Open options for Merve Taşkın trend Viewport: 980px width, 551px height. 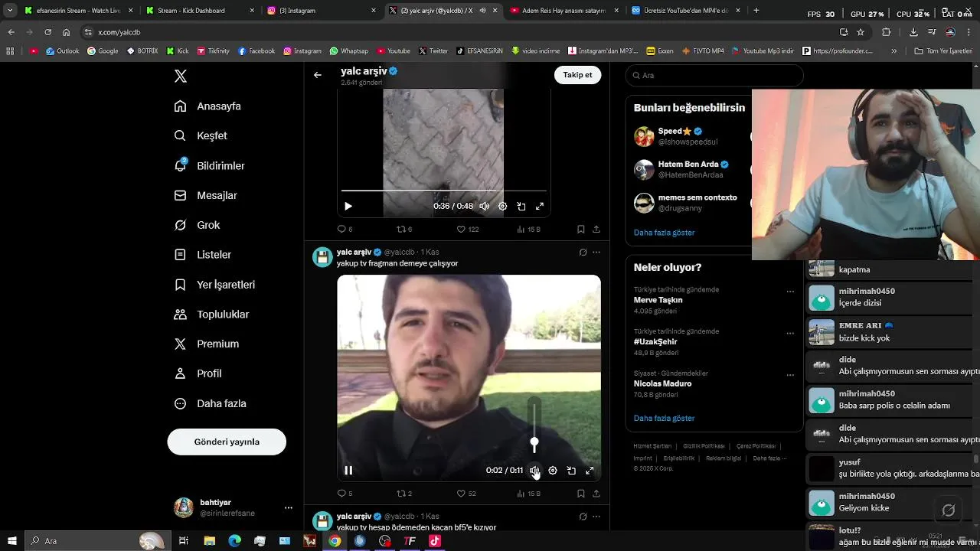click(x=790, y=292)
